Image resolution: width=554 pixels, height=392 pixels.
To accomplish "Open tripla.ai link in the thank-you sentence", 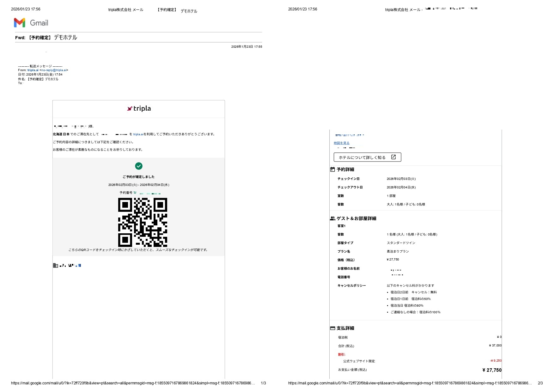I will (x=138, y=134).
